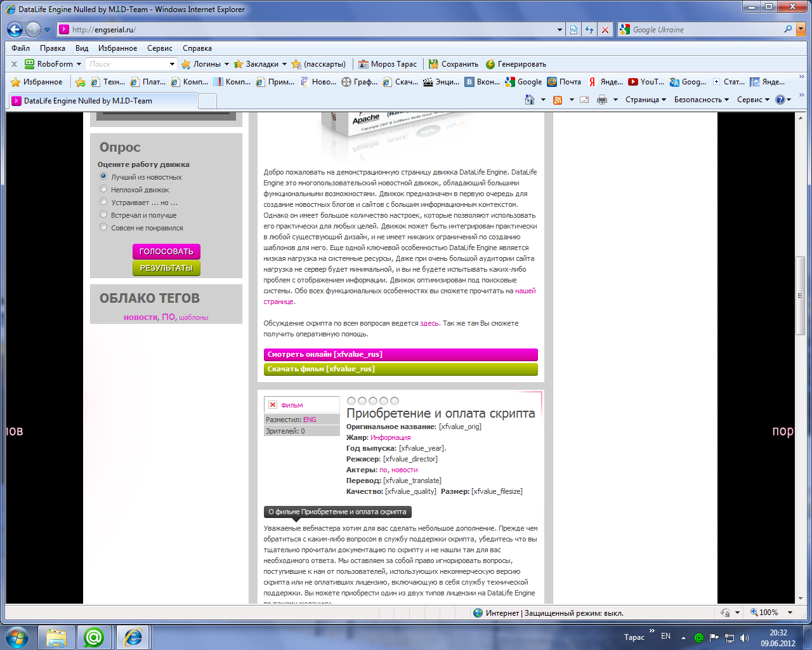Open the Вид menu
Viewport: 812px width, 650px height.
(82, 48)
